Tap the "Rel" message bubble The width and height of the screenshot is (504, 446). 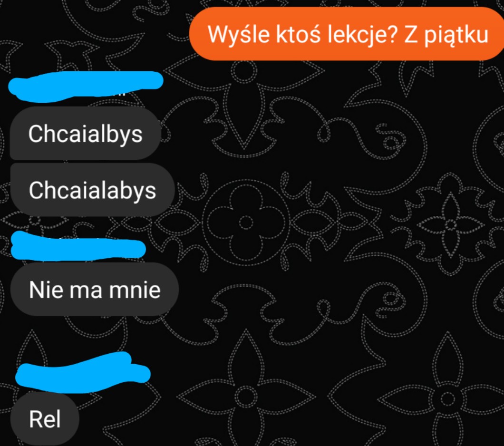click(45, 419)
